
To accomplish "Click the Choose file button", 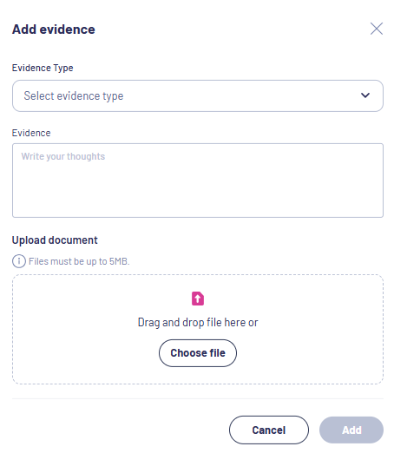I will [x=198, y=353].
